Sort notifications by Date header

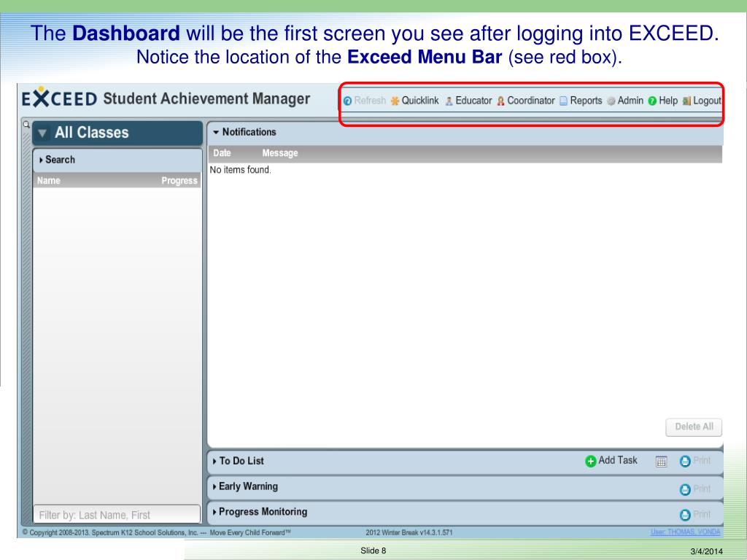point(222,153)
